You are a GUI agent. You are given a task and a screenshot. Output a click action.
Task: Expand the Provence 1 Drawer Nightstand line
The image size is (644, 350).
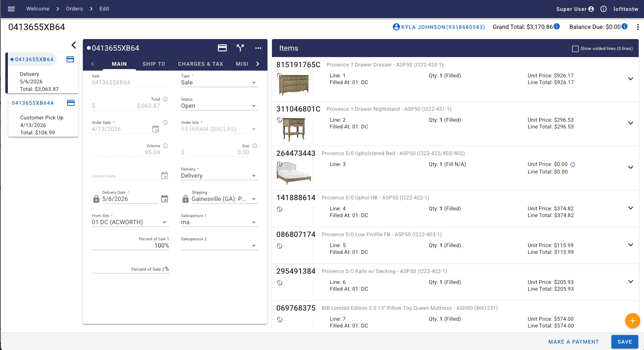pyautogui.click(x=631, y=123)
